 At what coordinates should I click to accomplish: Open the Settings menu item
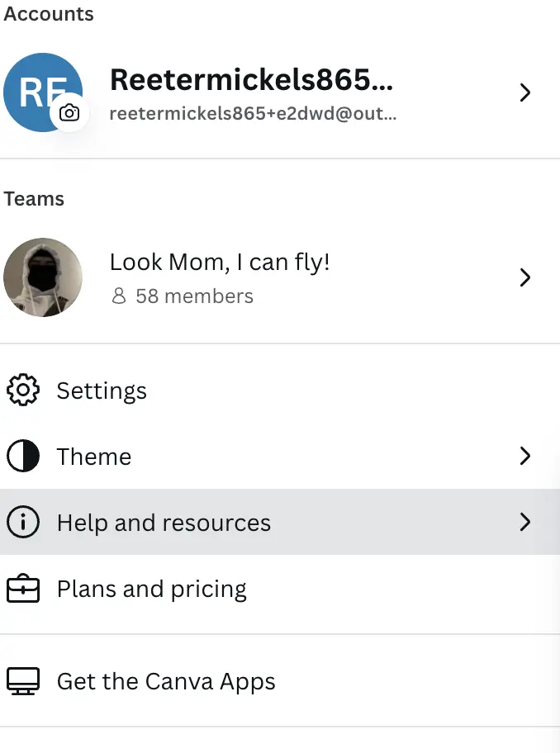click(280, 390)
